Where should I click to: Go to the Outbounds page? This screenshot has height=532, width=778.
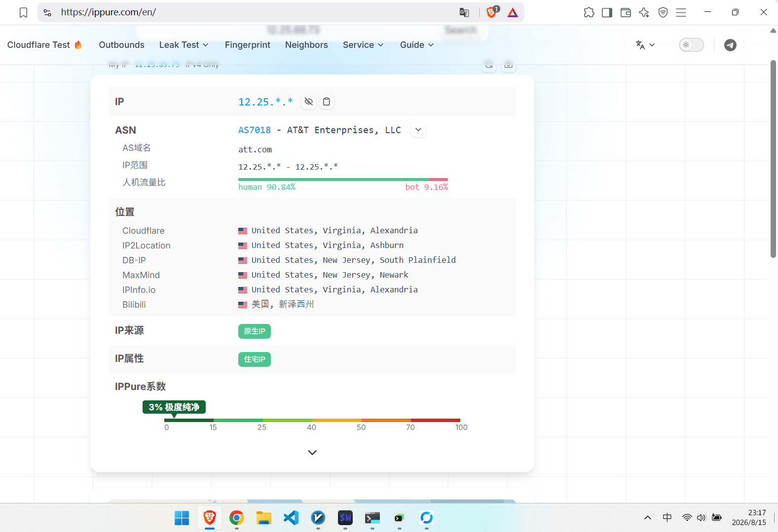point(121,45)
